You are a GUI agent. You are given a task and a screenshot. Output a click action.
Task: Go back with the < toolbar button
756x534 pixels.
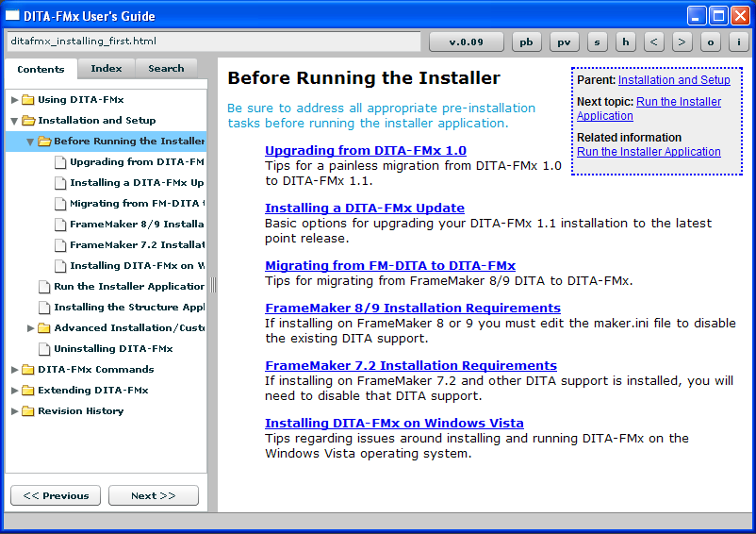click(x=654, y=42)
